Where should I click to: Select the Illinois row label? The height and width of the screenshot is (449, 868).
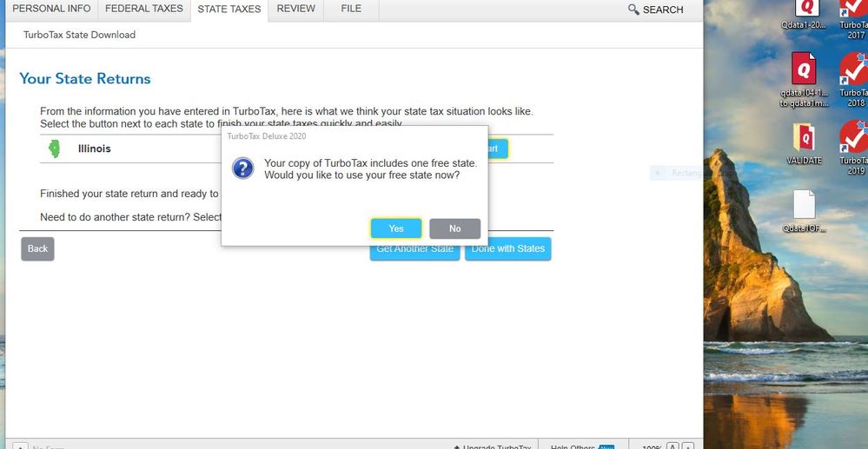95,149
